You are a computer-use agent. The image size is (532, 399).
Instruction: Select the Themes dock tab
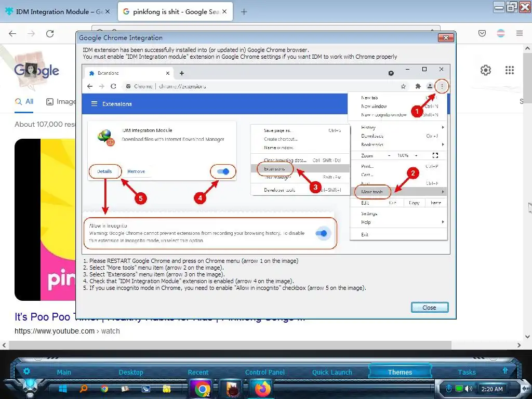[400, 372]
